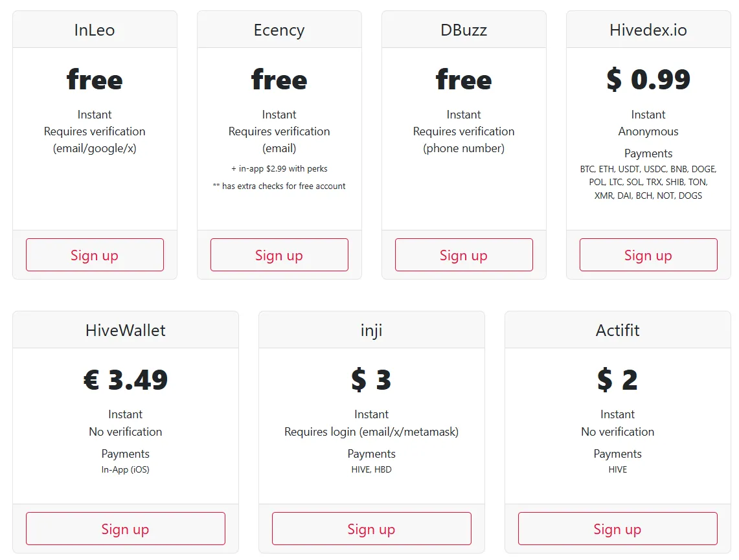Click the HIVE, HBD payments text

tap(371, 469)
